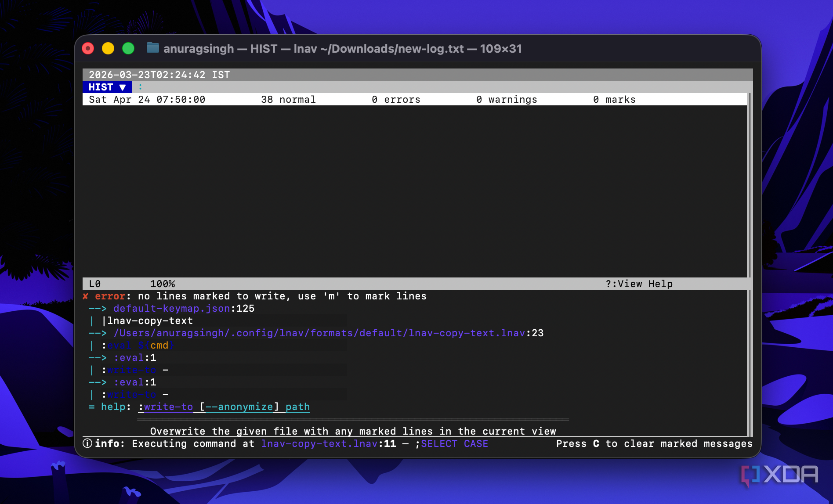Click the red error X icon
Image resolution: width=833 pixels, height=504 pixels.
[x=86, y=296]
